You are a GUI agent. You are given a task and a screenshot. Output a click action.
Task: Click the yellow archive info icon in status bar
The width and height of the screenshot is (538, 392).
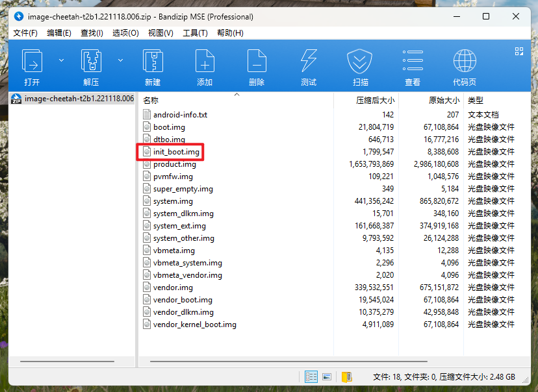click(x=347, y=377)
